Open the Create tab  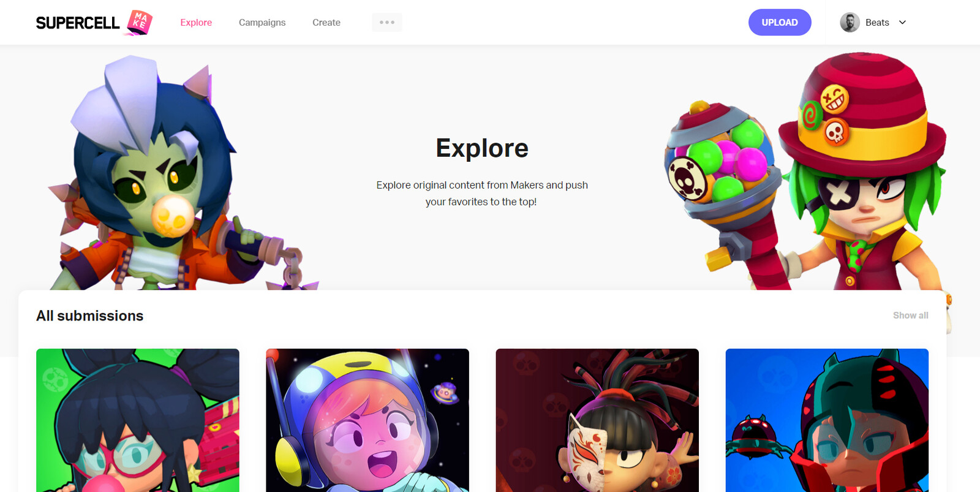coord(326,23)
